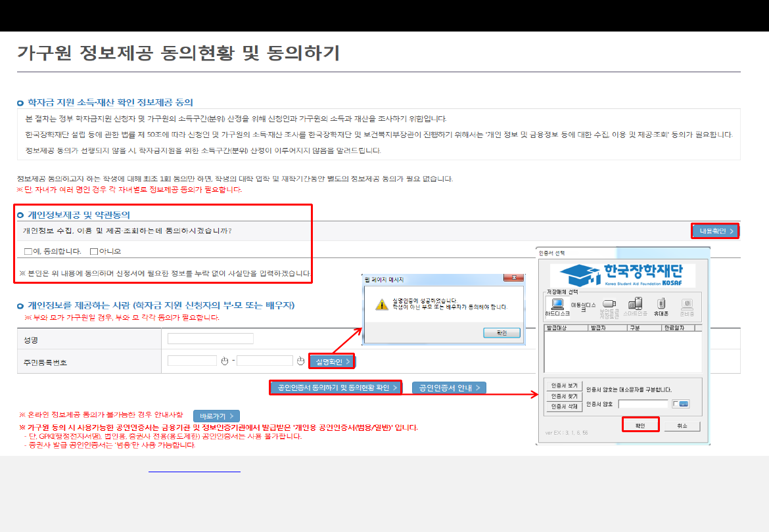Viewport: 769px width, 532px height.
Task: Sort certificate list by 만료일자 column
Action: pos(678,328)
